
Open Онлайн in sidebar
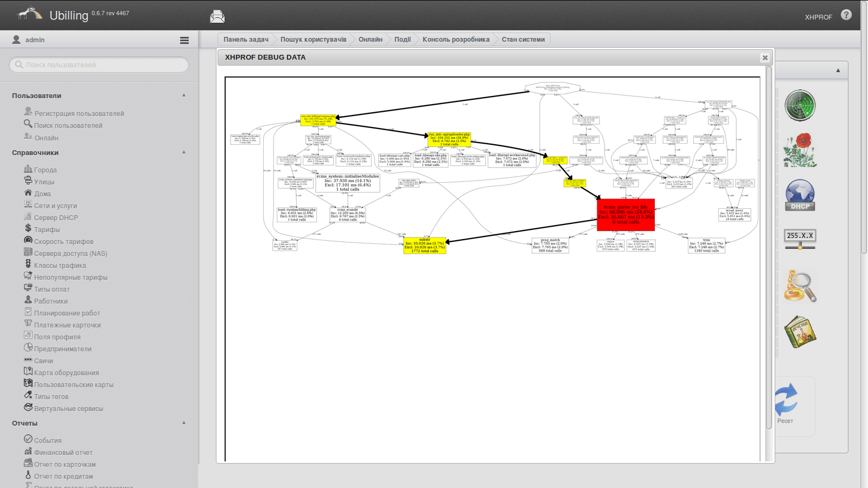coord(46,138)
